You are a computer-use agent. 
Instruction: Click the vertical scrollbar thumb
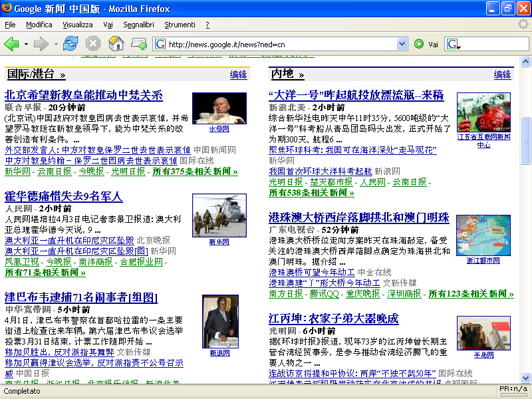[525, 140]
